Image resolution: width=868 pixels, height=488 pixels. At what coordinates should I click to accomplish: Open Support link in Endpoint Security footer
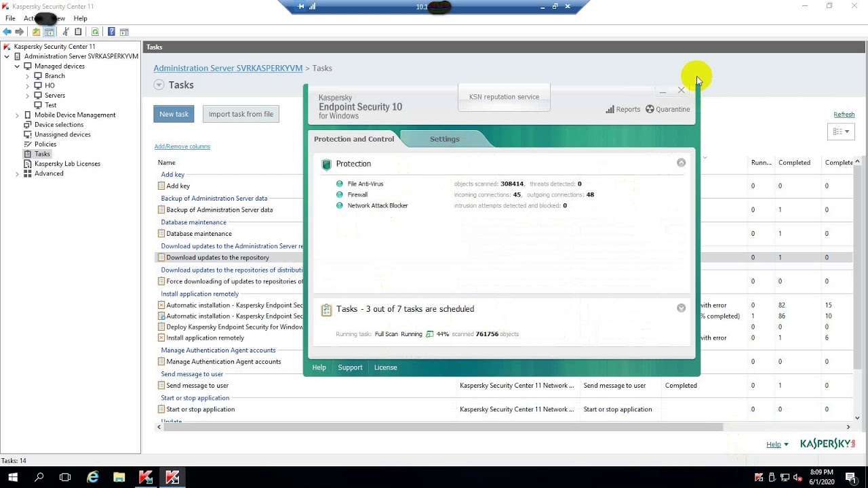coord(350,367)
